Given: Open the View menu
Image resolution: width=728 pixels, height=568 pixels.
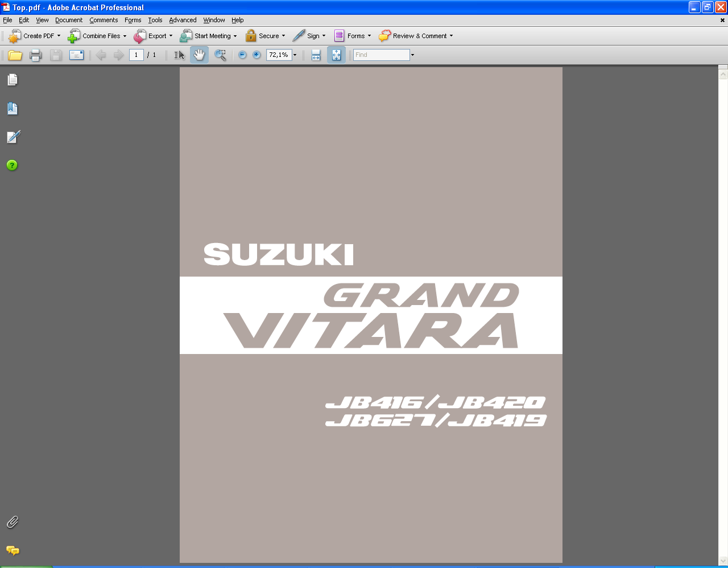Looking at the screenshot, I should pyautogui.click(x=42, y=20).
